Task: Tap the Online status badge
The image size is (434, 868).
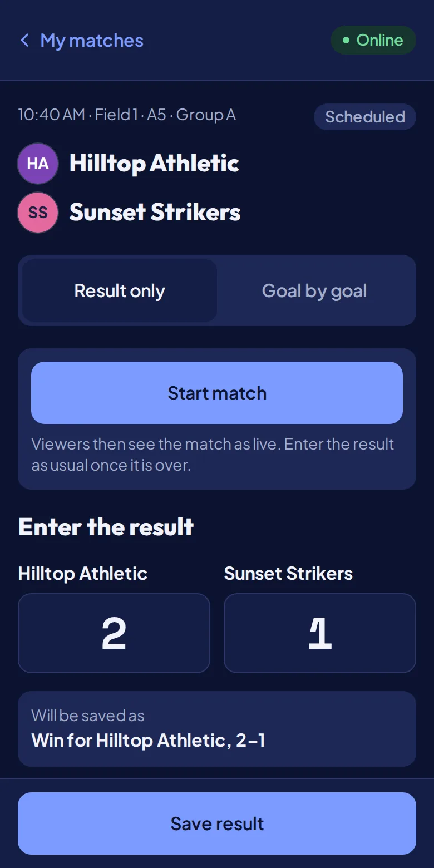Action: [x=373, y=40]
